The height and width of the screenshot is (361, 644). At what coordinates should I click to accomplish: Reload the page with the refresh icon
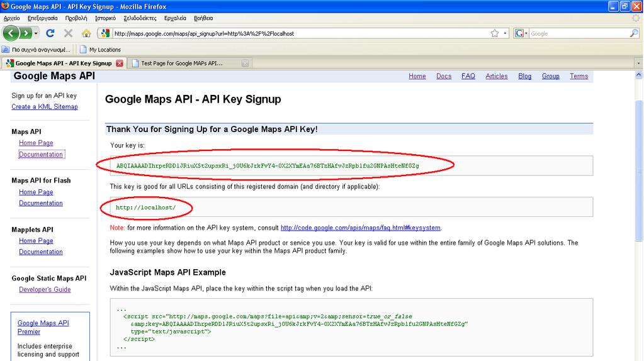point(50,33)
